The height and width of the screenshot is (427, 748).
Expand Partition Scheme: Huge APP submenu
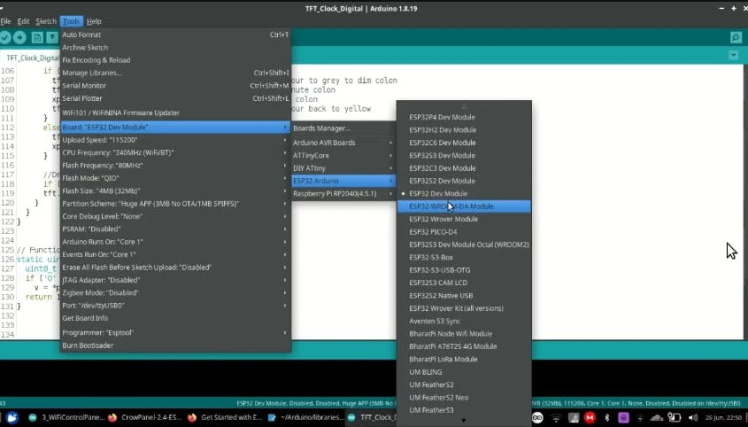[x=176, y=204]
